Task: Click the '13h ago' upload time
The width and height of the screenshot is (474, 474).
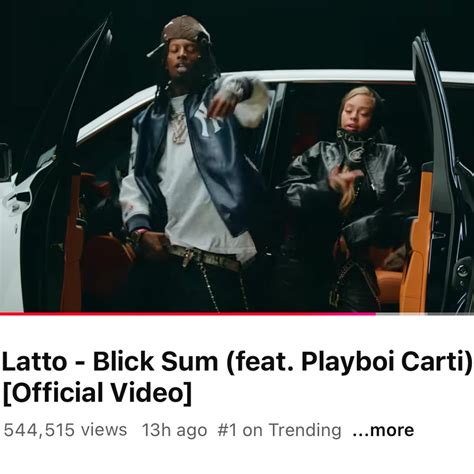Action: point(174,430)
